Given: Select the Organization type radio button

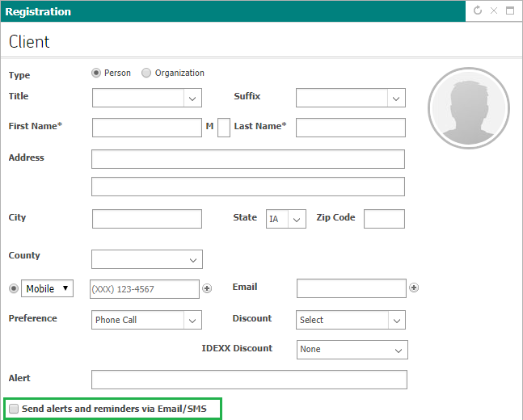Looking at the screenshot, I should click(x=146, y=73).
